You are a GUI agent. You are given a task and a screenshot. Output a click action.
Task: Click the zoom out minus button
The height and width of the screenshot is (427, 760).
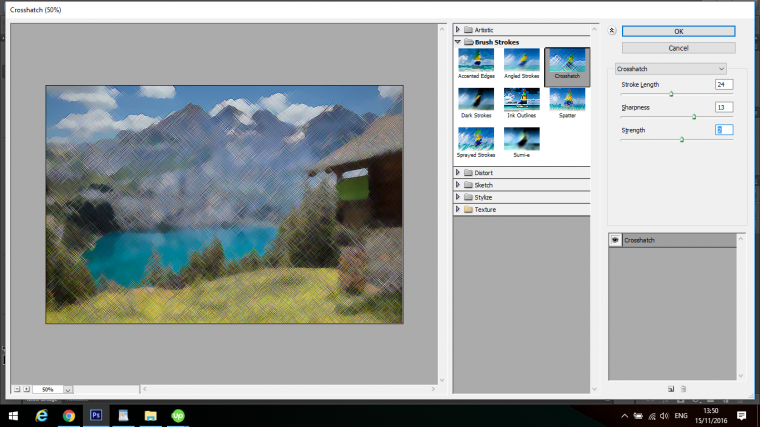pos(17,389)
